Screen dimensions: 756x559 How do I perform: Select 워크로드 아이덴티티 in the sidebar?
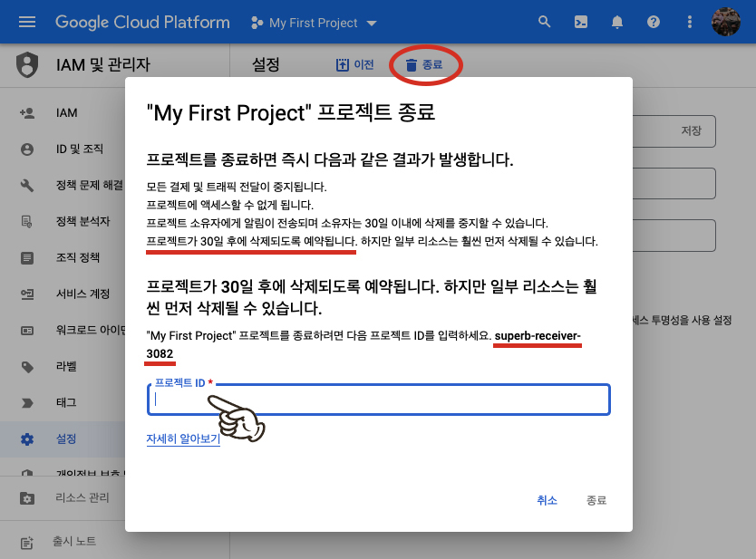[x=90, y=330]
